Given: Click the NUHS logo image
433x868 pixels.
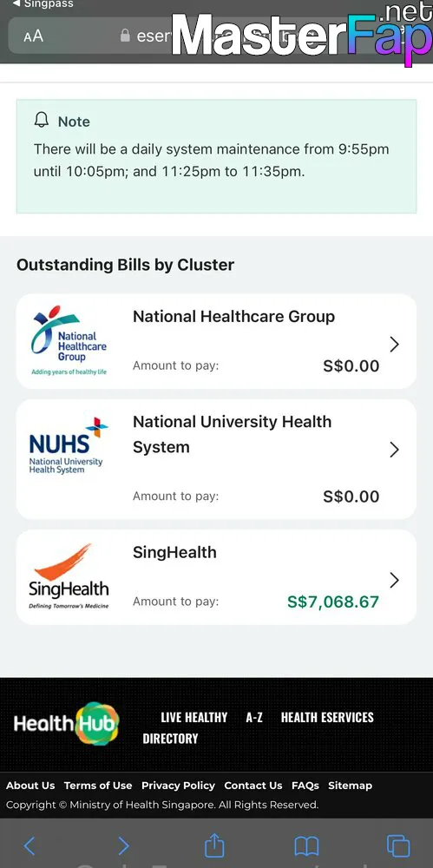Looking at the screenshot, I should click(69, 446).
